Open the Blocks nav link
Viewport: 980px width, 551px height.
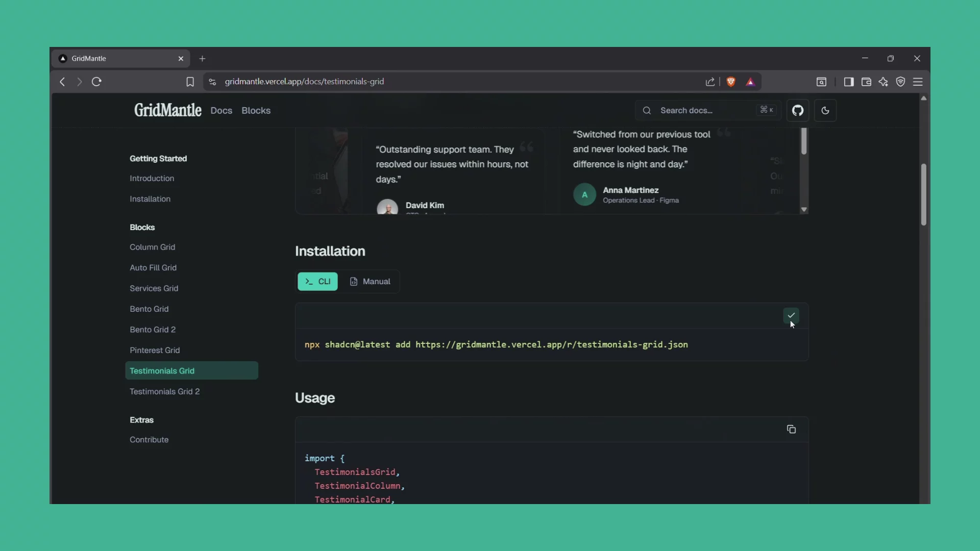tap(256, 111)
